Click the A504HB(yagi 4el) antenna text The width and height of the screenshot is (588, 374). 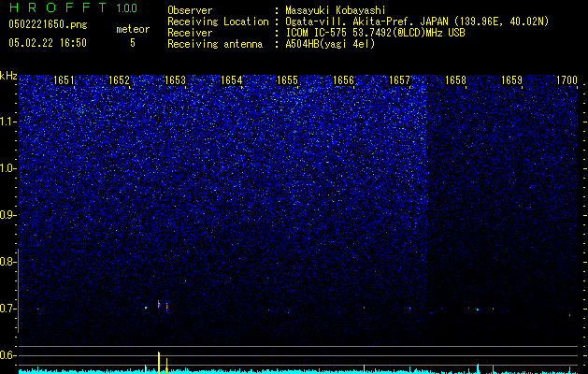(x=330, y=44)
